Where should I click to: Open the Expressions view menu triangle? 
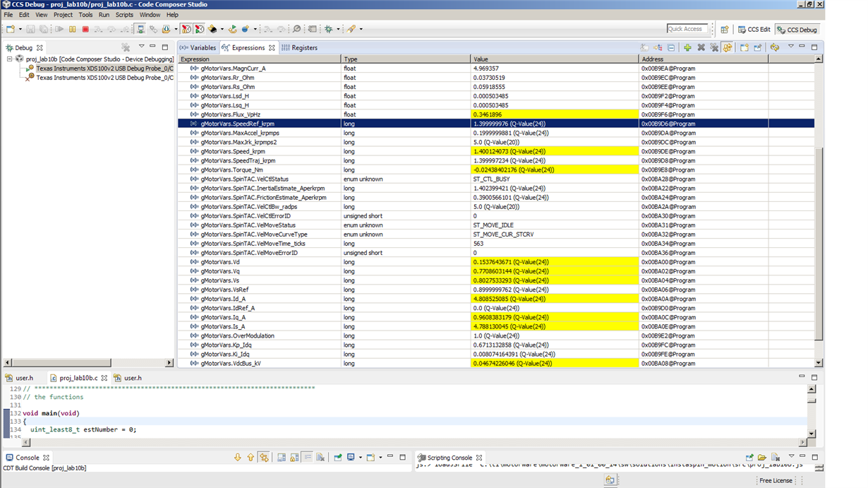pos(791,47)
